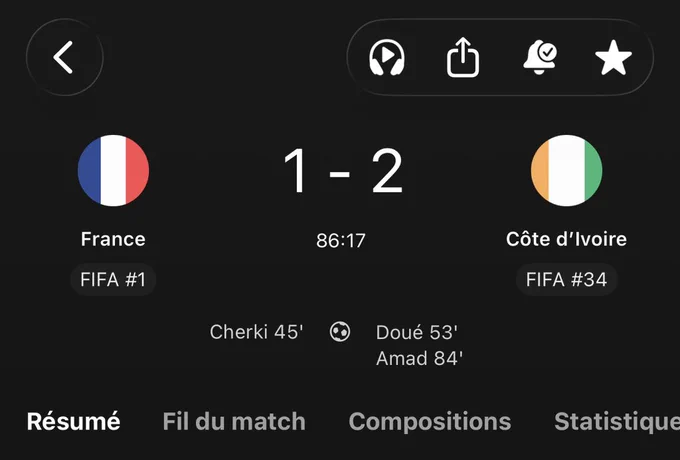Open audio commentary headphones icon
Image resolution: width=680 pixels, height=460 pixels.
tap(387, 57)
